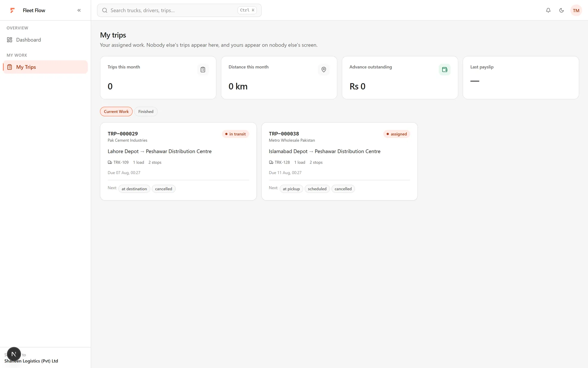This screenshot has height=368, width=588.
Task: Click the truck icon beside TRK-128
Action: click(x=271, y=163)
